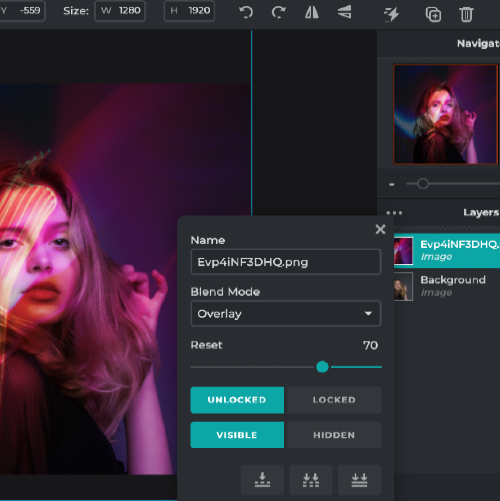Click the lightning auto-adjust icon
This screenshot has height=501, width=500.
click(x=392, y=14)
